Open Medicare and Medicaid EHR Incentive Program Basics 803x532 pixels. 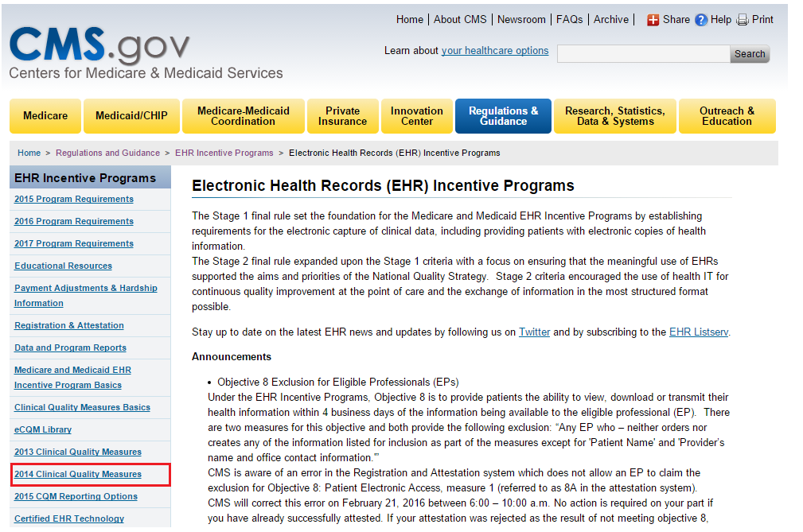(72, 377)
